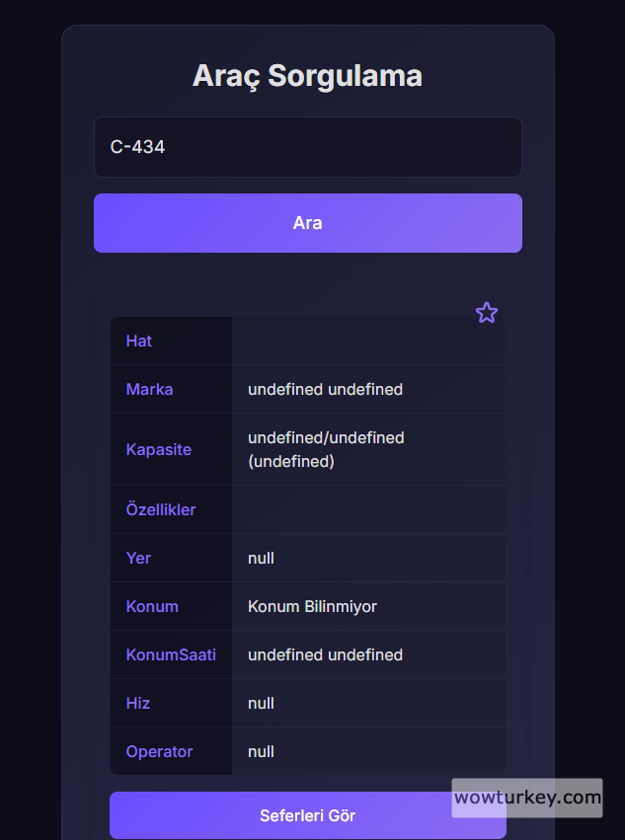The height and width of the screenshot is (840, 625).
Task: Click the wowturkey.com watermark
Action: click(527, 797)
